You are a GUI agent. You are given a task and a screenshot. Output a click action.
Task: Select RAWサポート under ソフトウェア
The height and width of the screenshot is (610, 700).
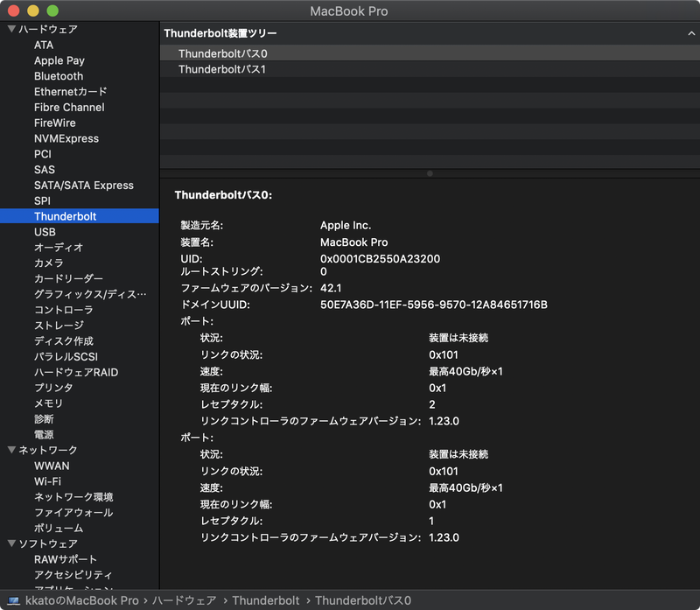point(66,559)
